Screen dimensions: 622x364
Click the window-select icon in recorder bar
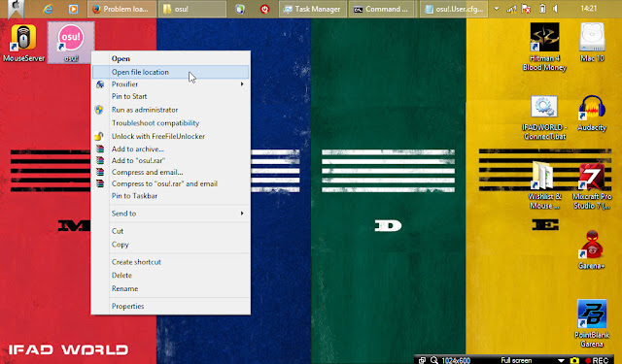(x=422, y=360)
